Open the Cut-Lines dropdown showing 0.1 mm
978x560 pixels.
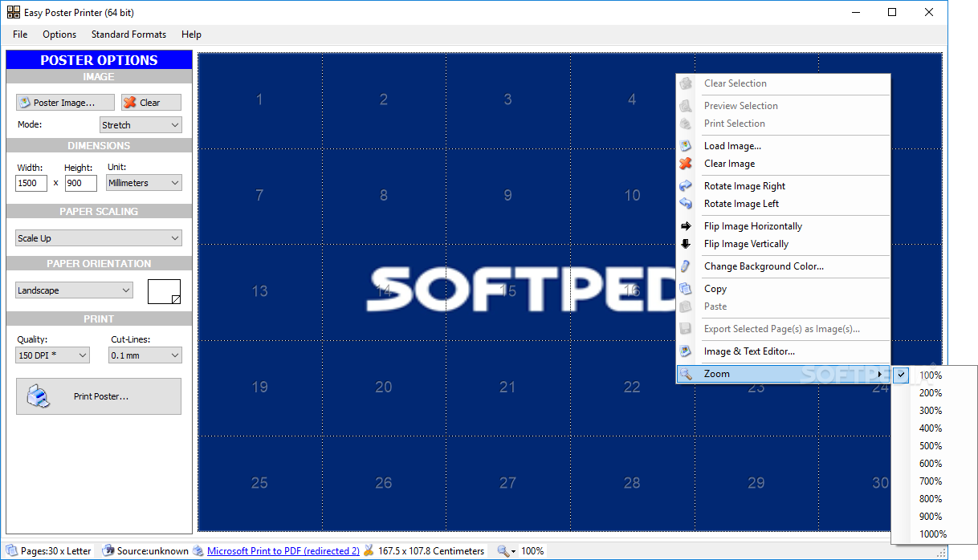pyautogui.click(x=145, y=355)
